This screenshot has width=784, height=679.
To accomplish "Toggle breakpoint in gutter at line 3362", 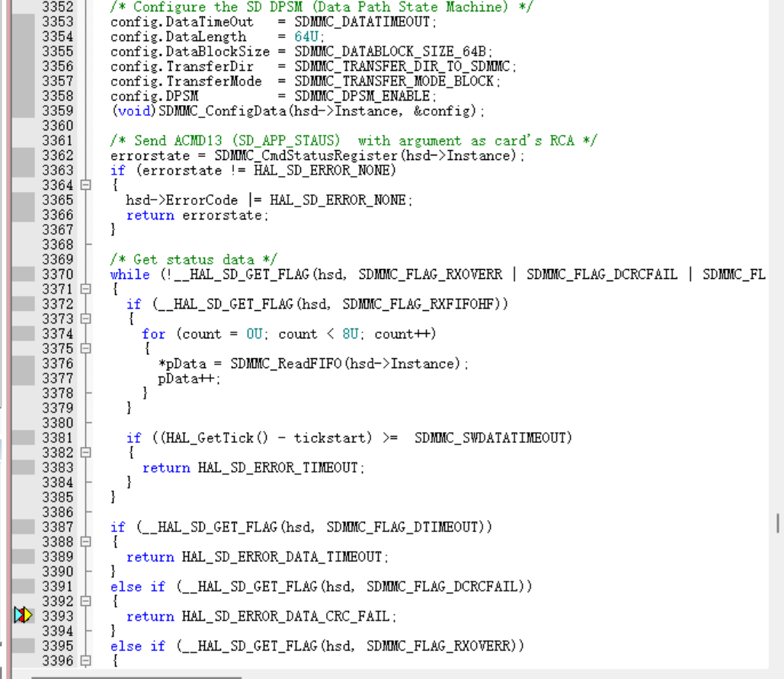I will pos(23,155).
